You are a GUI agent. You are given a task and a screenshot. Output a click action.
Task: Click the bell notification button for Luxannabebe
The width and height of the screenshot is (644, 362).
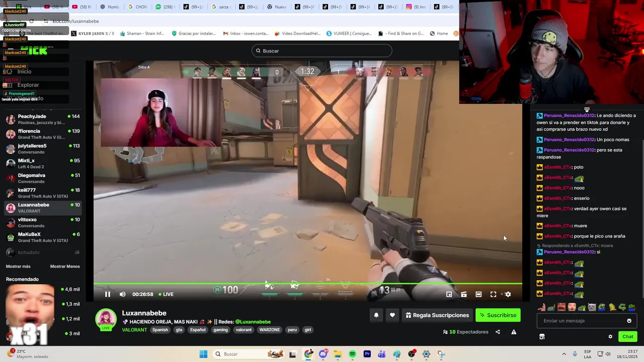click(x=376, y=315)
